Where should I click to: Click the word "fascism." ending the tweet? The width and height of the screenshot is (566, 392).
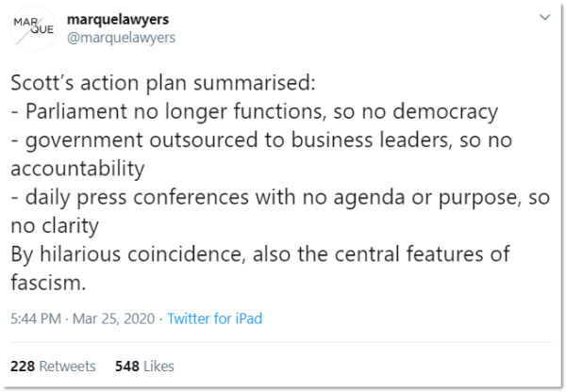(x=45, y=284)
